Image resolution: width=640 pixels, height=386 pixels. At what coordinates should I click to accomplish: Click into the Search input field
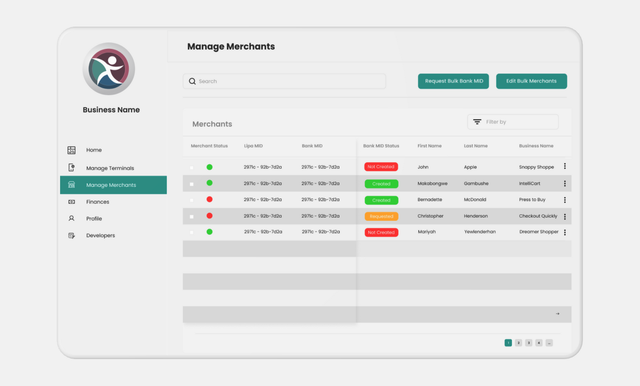point(284,81)
